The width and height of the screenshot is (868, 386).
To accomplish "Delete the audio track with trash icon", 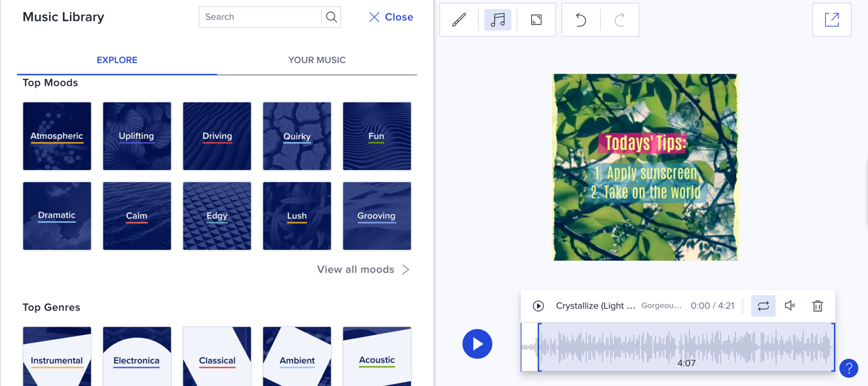I will pos(818,306).
